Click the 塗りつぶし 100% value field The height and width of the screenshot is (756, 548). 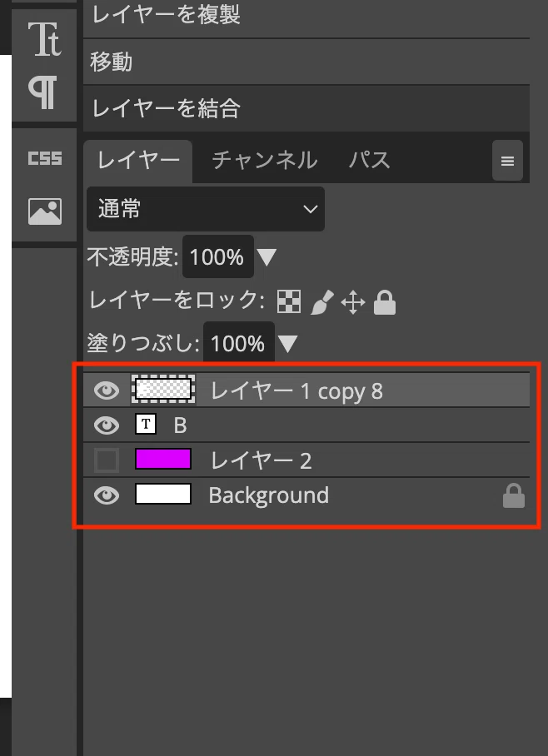click(239, 343)
